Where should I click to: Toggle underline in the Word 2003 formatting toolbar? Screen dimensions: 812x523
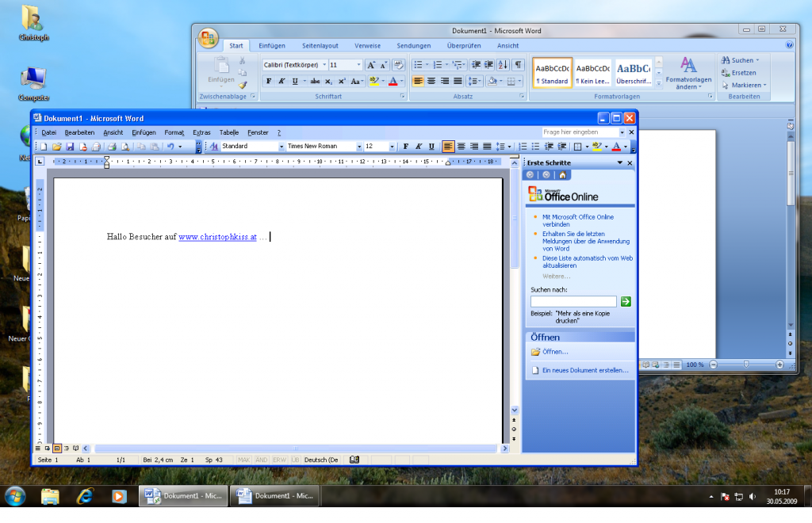pos(431,147)
